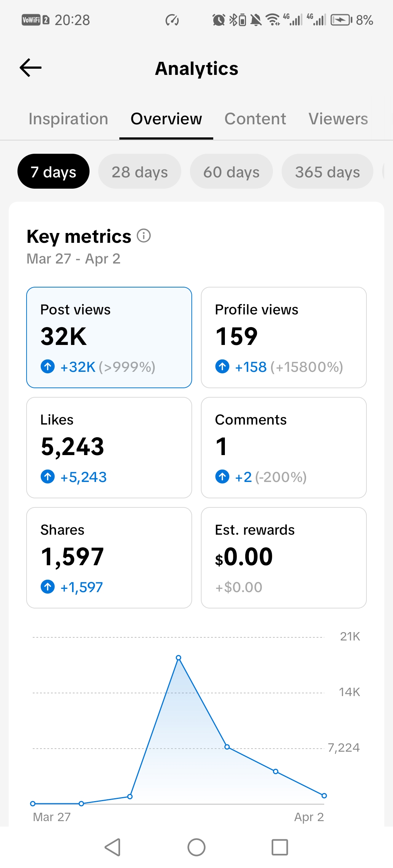
Task: Switch to the Content tab
Action: (x=255, y=119)
